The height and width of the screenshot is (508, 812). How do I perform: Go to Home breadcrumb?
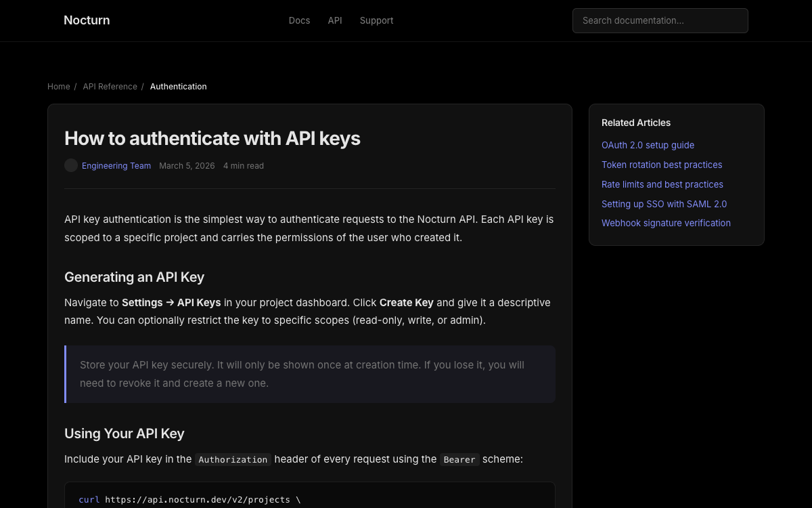click(x=59, y=87)
